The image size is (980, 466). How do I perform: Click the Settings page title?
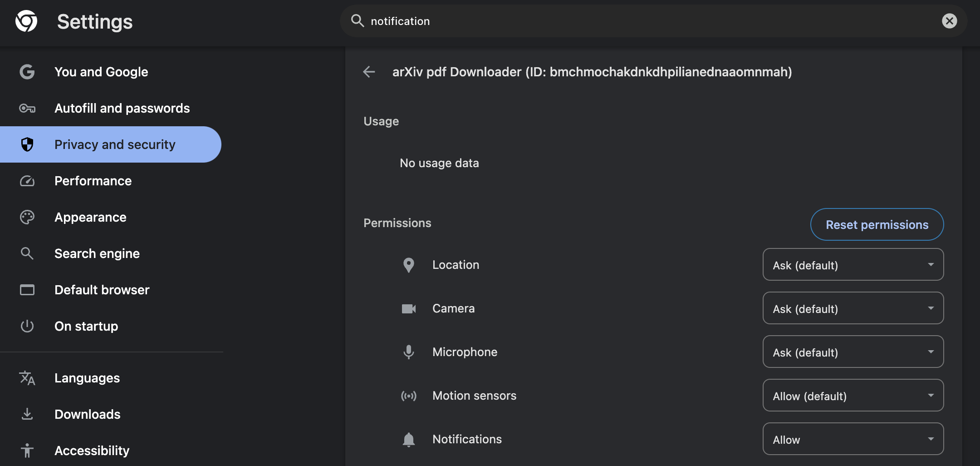(x=95, y=22)
